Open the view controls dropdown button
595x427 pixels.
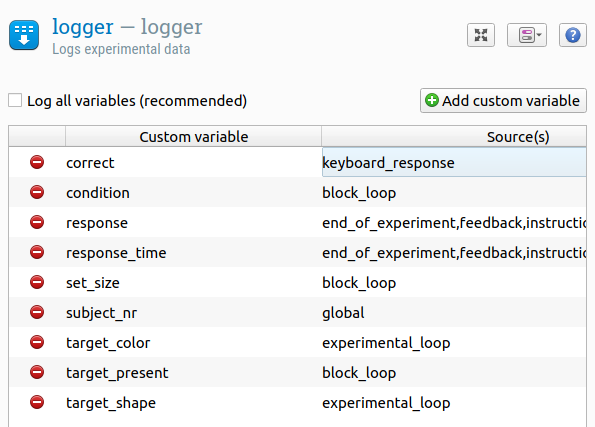pyautogui.click(x=527, y=35)
